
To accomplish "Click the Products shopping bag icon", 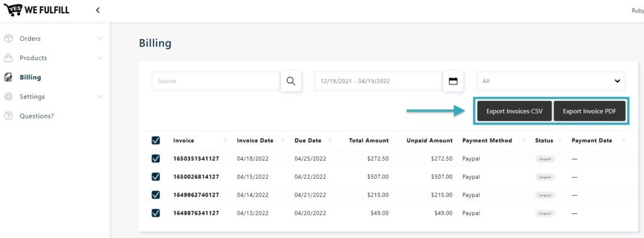I will pyautogui.click(x=8, y=58).
